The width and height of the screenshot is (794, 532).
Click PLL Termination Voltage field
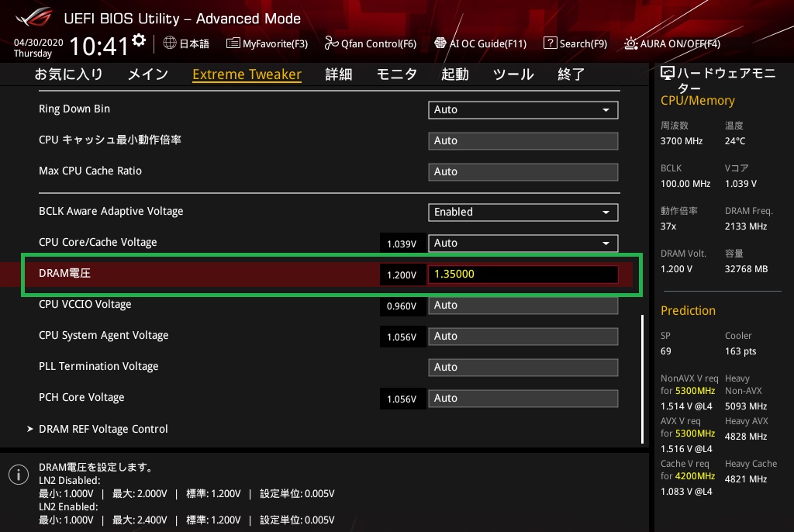[x=523, y=368]
